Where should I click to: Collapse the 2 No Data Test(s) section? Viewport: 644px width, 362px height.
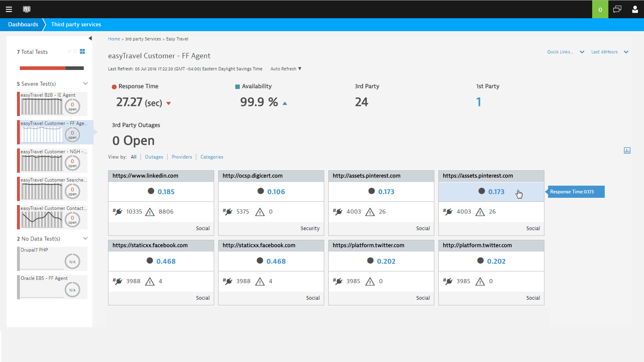coord(85,238)
